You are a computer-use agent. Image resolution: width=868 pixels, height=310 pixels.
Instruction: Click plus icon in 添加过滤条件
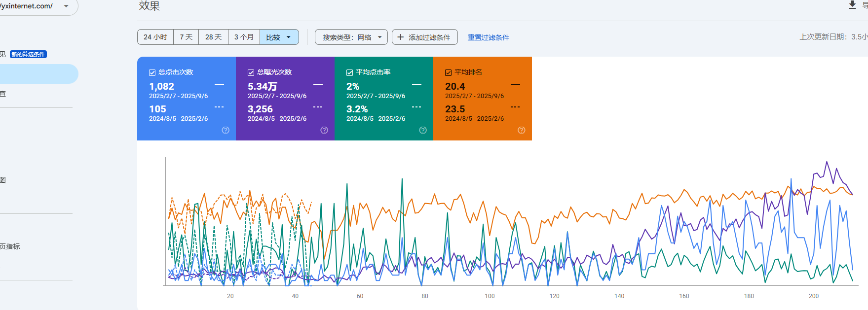point(401,37)
